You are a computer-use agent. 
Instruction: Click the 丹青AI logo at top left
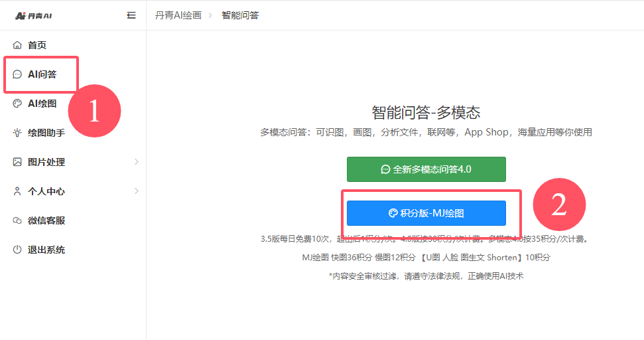tap(33, 15)
